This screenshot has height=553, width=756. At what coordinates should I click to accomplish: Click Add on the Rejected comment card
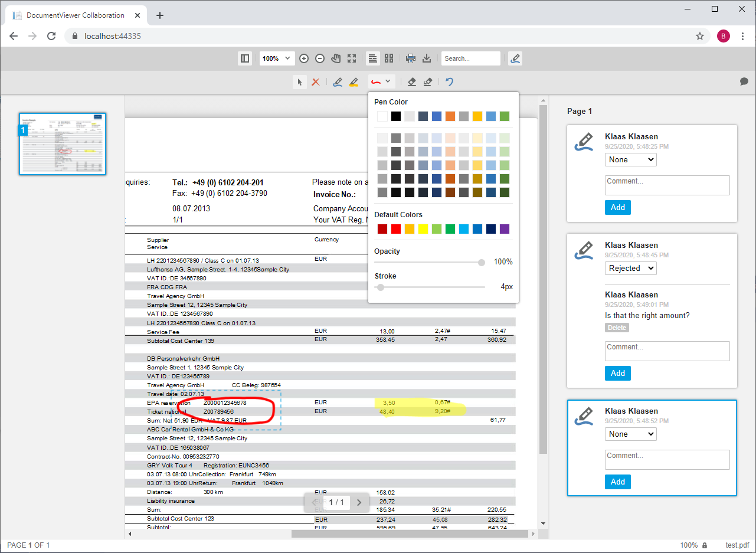click(x=618, y=373)
